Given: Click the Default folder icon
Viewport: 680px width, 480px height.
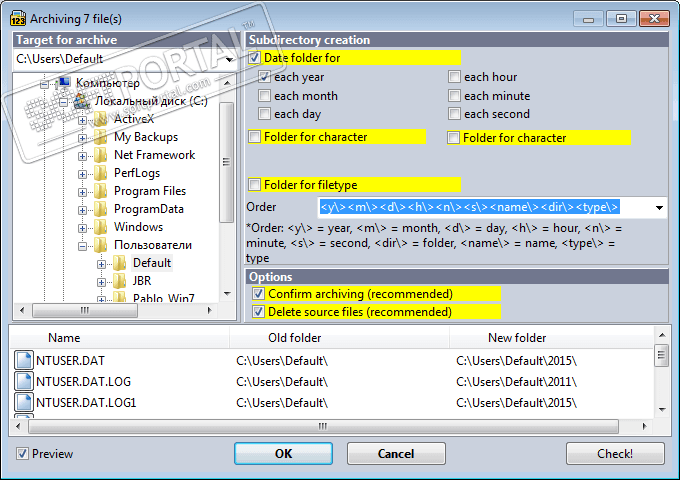Looking at the screenshot, I should [120, 263].
